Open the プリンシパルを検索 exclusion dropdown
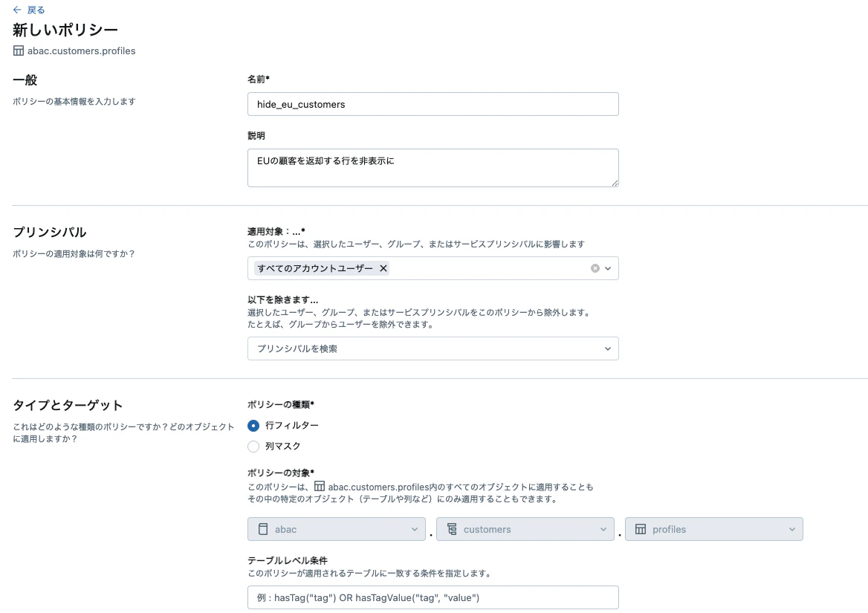The width and height of the screenshot is (868, 613). (433, 348)
